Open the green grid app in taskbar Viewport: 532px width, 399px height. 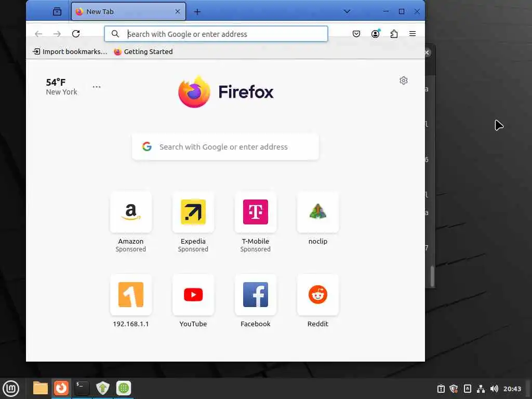pyautogui.click(x=124, y=388)
